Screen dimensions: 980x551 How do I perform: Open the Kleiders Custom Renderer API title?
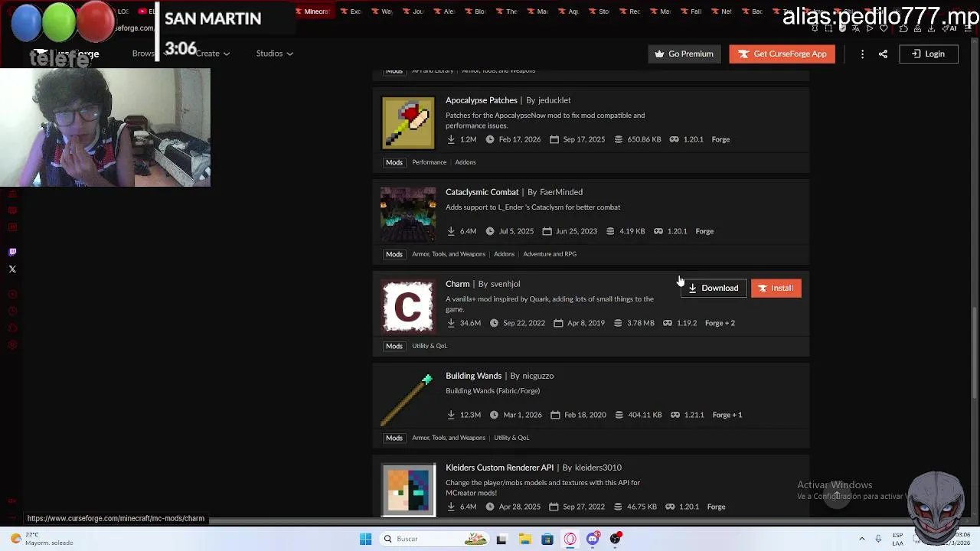pos(499,468)
